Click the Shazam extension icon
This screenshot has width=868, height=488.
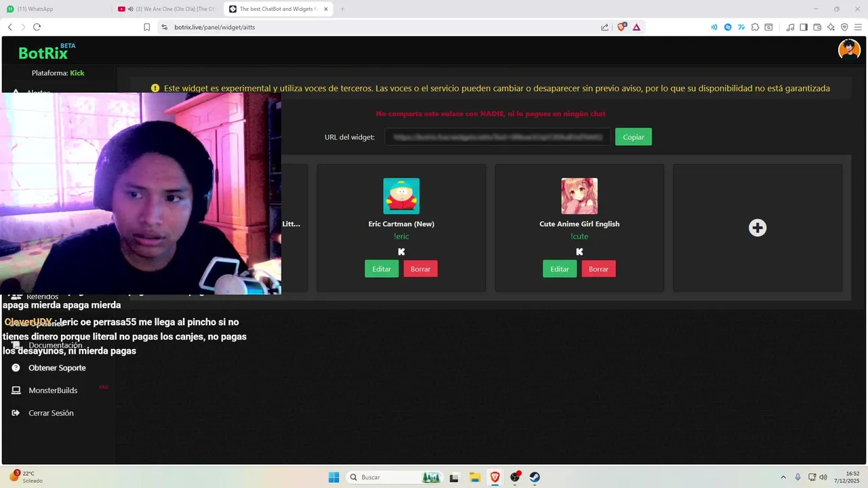728,27
